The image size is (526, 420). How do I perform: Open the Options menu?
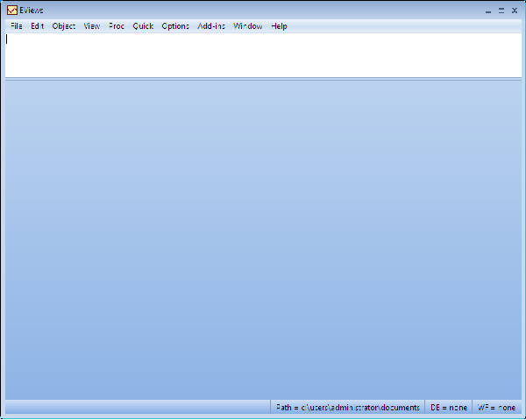point(175,26)
